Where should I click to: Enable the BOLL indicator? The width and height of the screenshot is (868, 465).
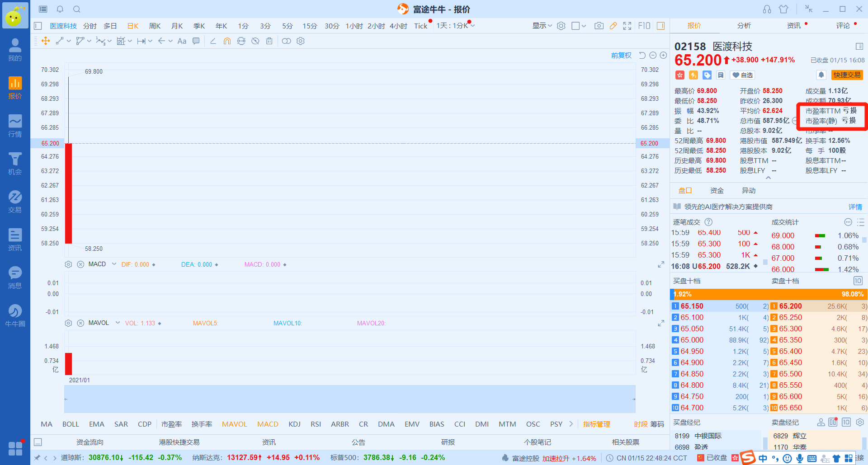(71, 424)
